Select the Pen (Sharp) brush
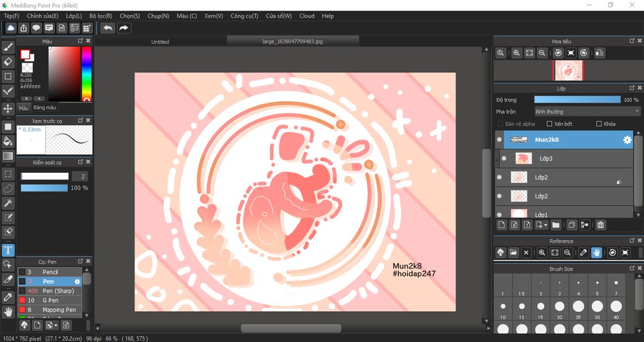644x342 pixels. point(50,290)
